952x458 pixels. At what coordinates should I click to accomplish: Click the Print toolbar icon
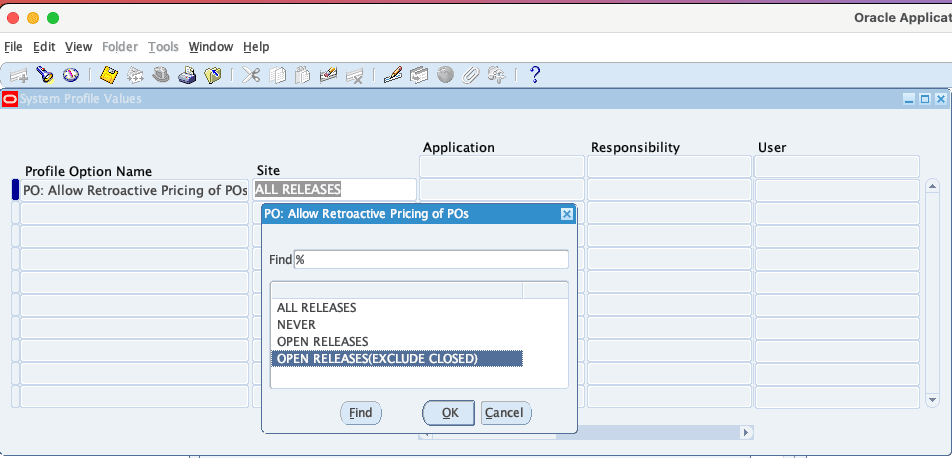[187, 75]
